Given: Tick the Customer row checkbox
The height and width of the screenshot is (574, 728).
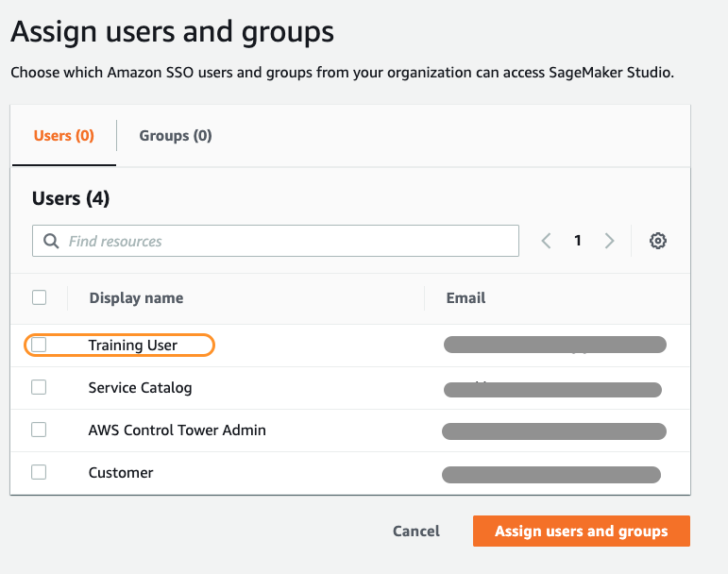Looking at the screenshot, I should coord(39,472).
